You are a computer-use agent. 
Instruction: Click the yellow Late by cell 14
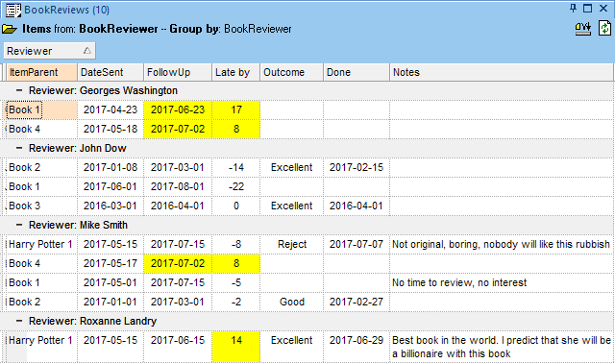236,347
